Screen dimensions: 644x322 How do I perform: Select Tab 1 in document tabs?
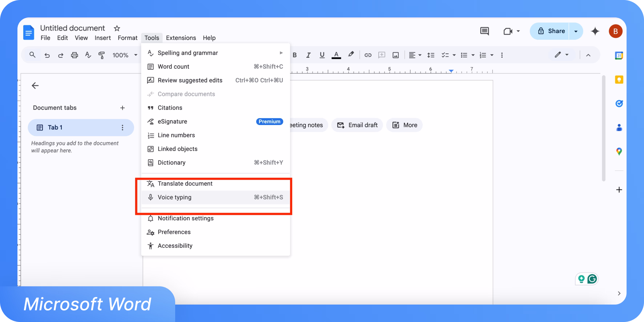tap(81, 128)
